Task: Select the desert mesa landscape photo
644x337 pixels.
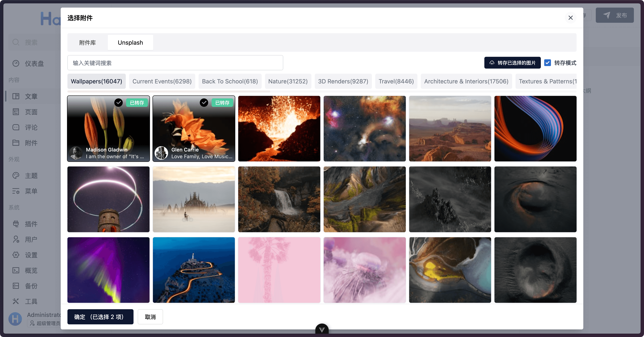Action: click(450, 129)
